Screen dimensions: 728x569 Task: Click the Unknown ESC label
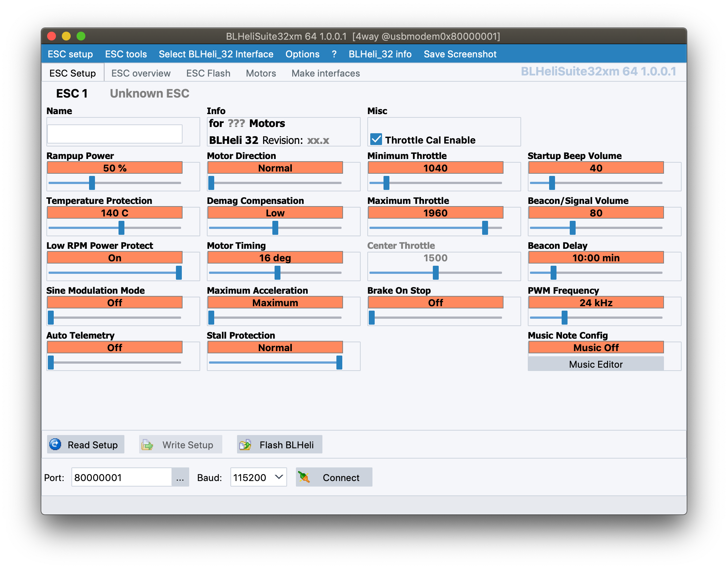(x=149, y=93)
